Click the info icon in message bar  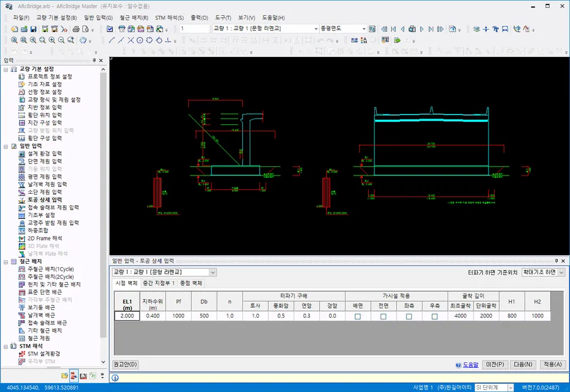click(x=115, y=378)
